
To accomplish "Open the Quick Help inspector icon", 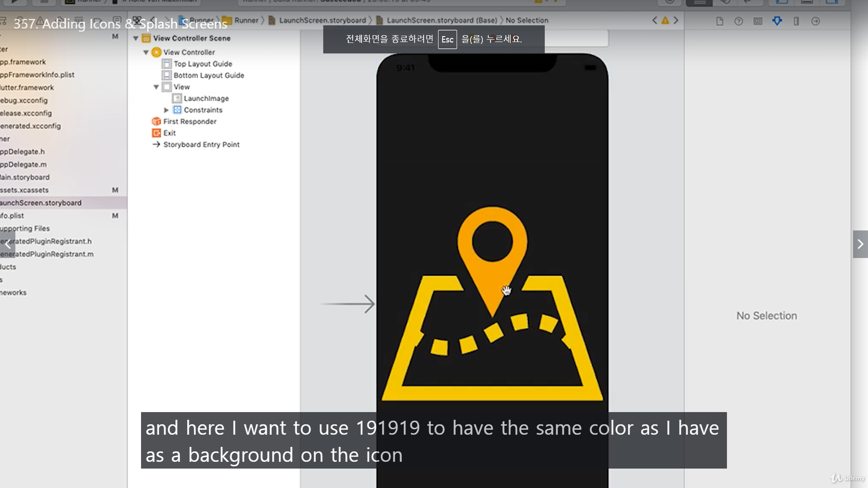I will (x=739, y=21).
